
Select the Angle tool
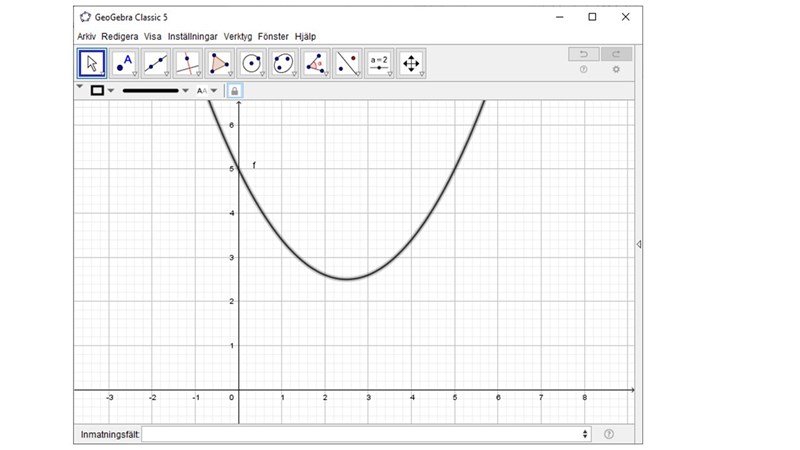click(316, 63)
